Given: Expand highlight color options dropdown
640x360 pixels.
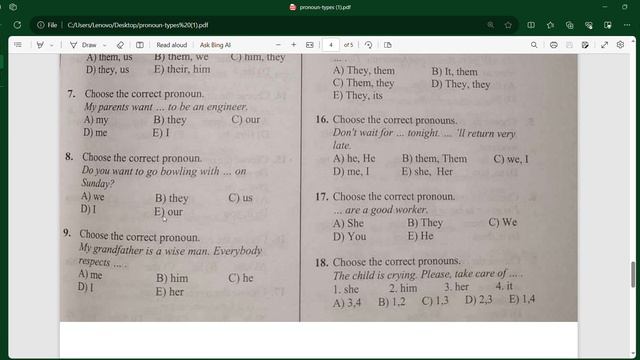Looking at the screenshot, I should tap(51, 45).
